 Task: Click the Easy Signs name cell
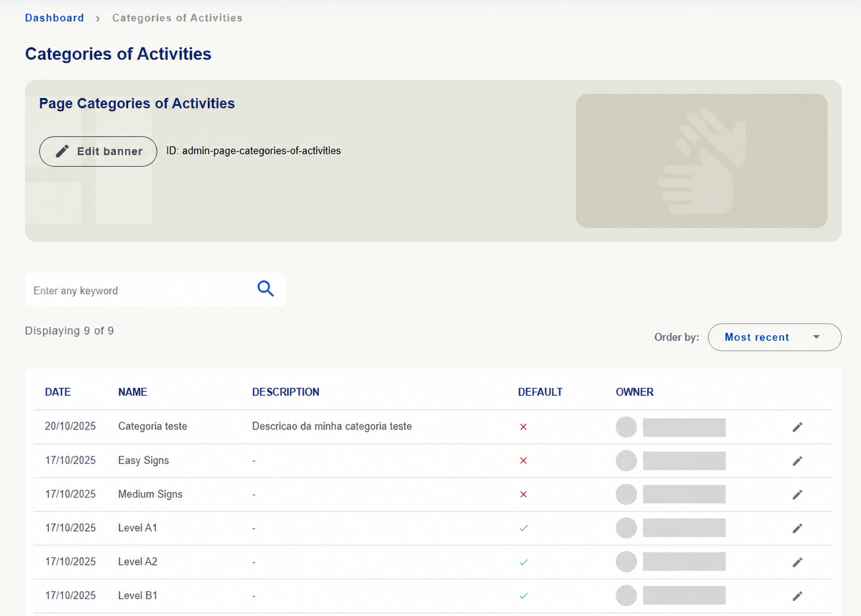(x=143, y=460)
